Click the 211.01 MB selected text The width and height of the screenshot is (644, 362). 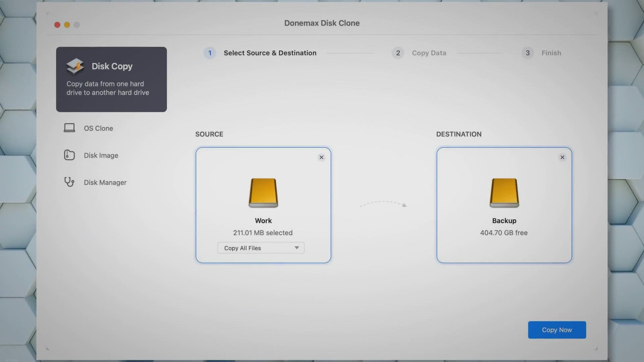pyautogui.click(x=263, y=233)
